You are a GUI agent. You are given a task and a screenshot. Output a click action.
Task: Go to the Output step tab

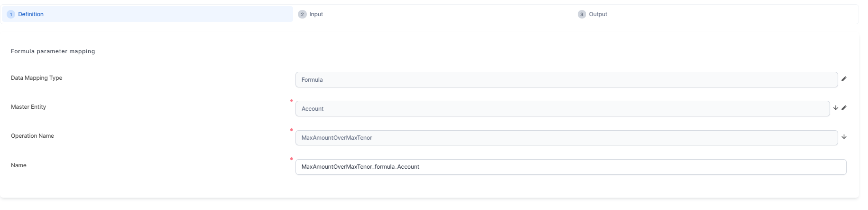coord(598,14)
